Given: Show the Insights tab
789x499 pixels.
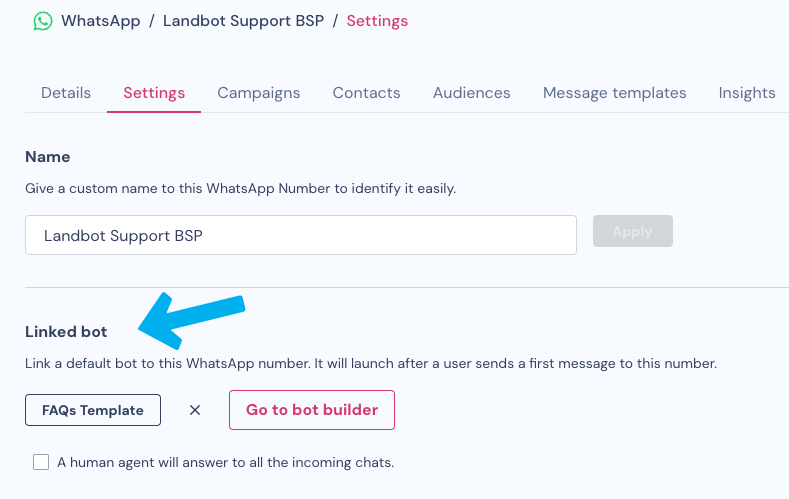Looking at the screenshot, I should pyautogui.click(x=746, y=93).
